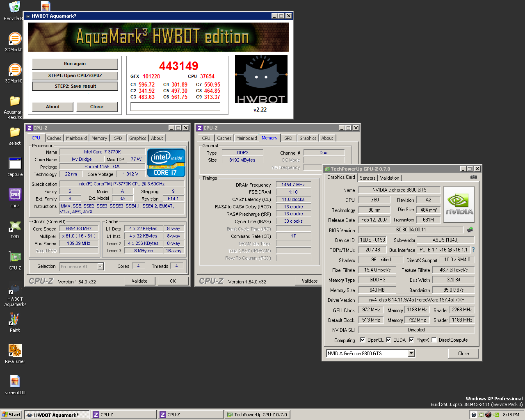This screenshot has width=525, height=420.
Task: Open the screen000 file icon
Action: pyautogui.click(x=15, y=381)
